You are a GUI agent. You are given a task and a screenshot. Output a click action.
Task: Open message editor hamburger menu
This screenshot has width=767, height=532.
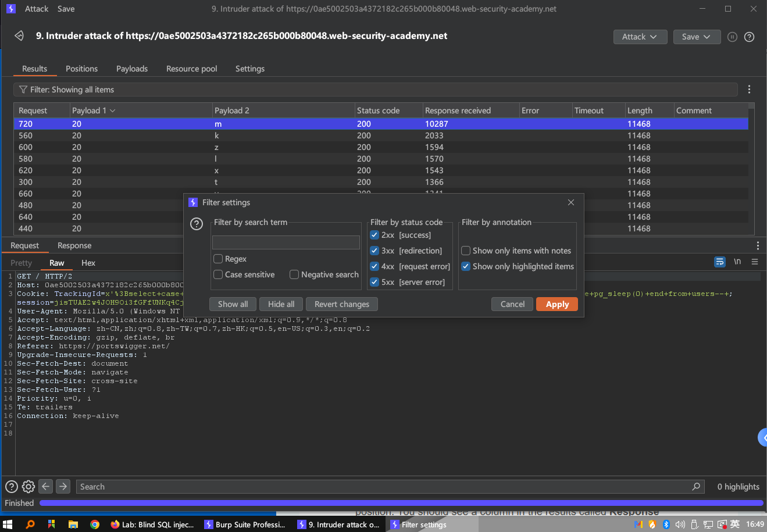click(x=755, y=262)
